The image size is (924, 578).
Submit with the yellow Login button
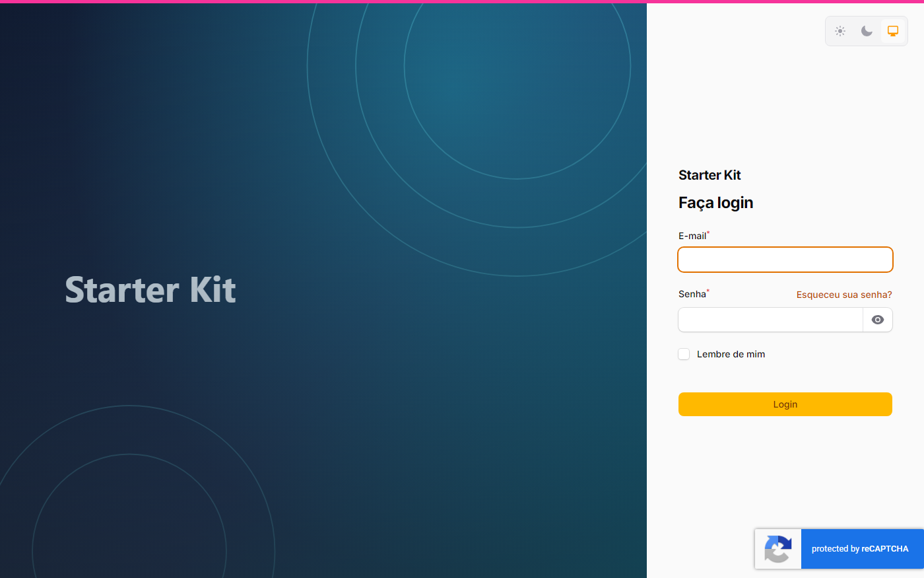click(785, 404)
